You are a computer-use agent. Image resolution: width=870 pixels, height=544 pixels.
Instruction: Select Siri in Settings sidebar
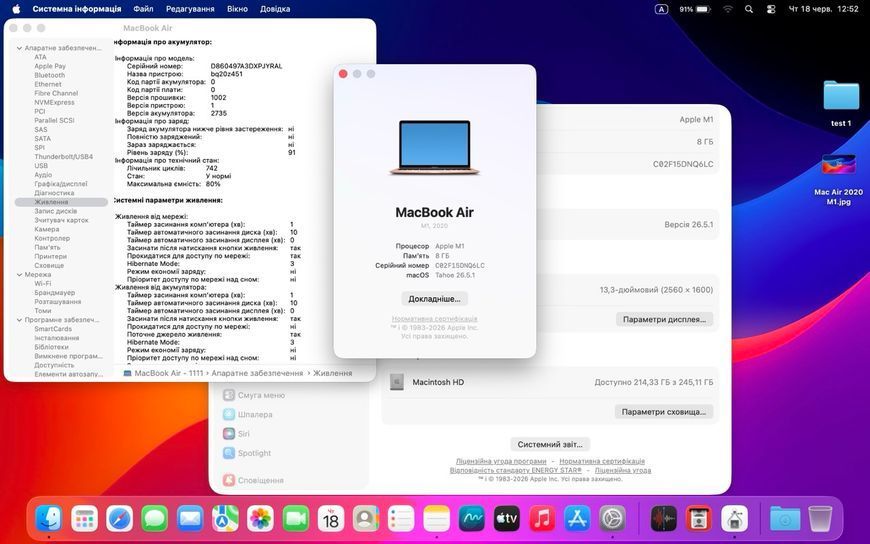[236, 434]
